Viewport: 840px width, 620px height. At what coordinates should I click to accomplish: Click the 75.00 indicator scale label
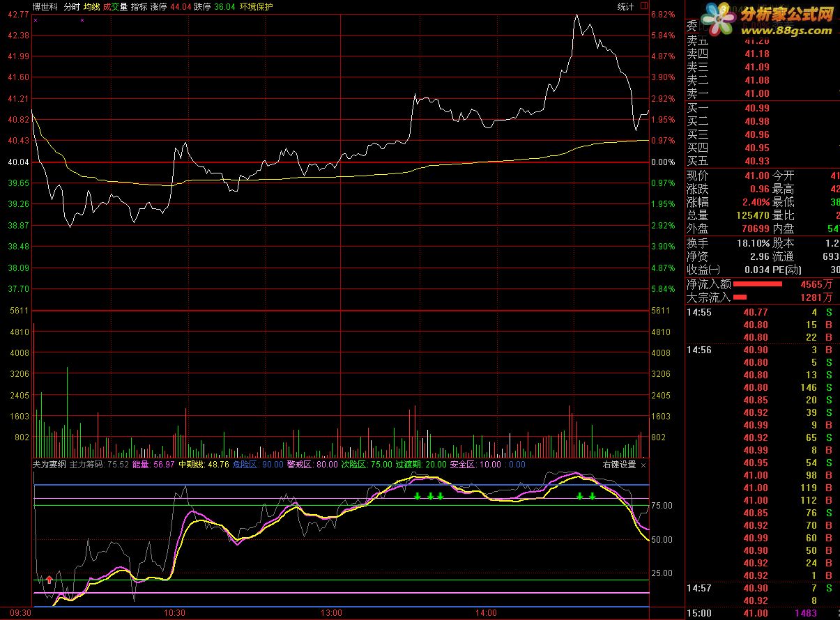pyautogui.click(x=663, y=506)
